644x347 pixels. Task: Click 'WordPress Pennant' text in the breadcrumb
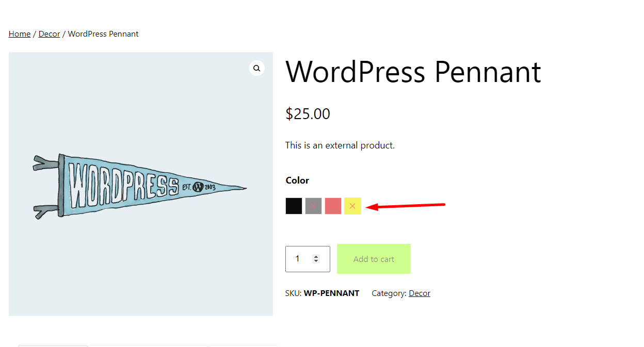[103, 34]
